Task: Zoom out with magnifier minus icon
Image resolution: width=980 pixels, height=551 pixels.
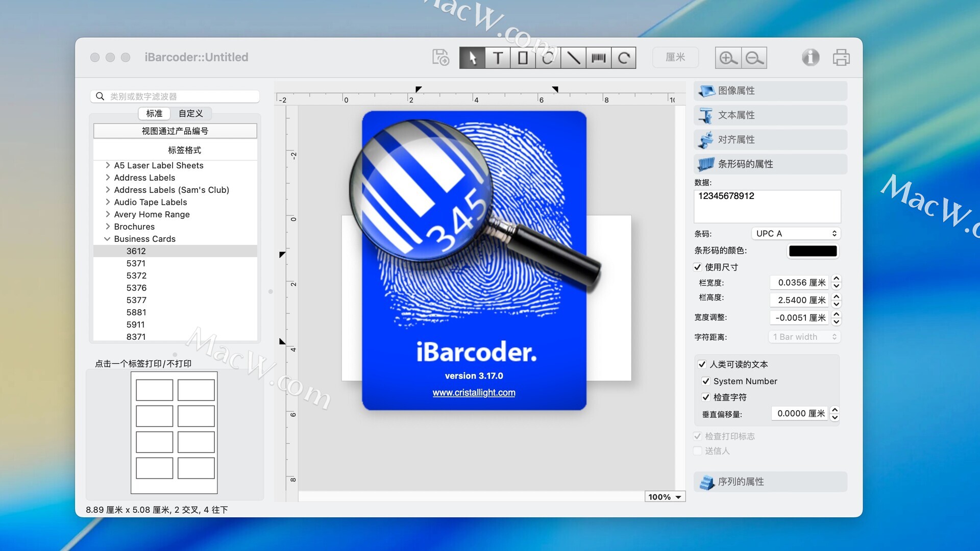Action: [754, 58]
